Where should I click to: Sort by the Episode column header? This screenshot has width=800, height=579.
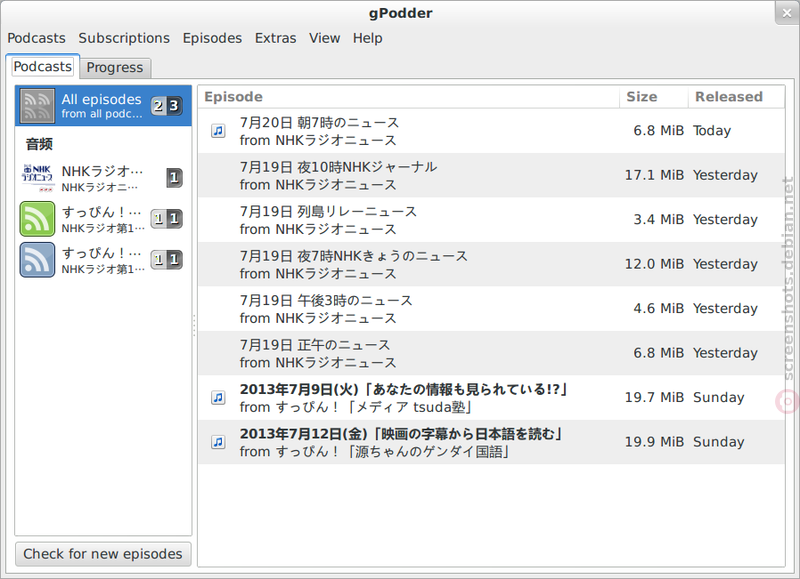(x=409, y=97)
